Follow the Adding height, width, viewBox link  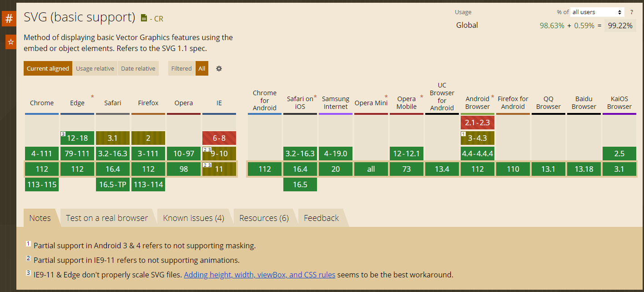pyautogui.click(x=260, y=275)
